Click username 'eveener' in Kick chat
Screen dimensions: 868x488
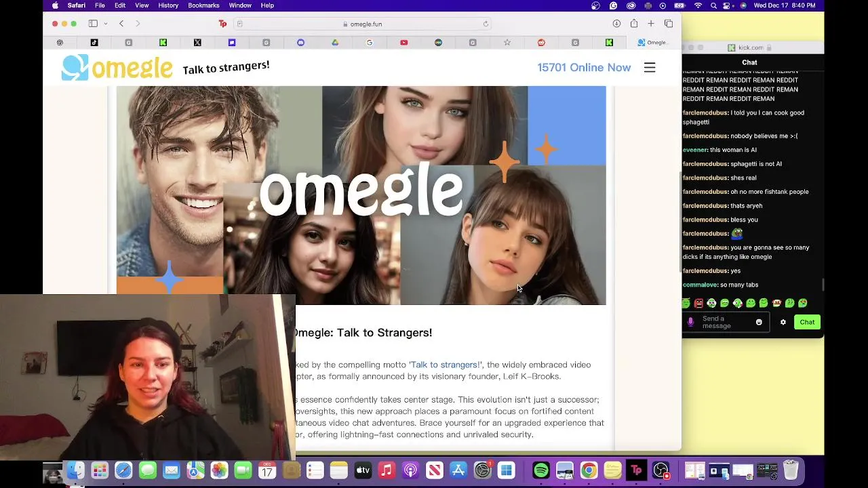click(695, 150)
